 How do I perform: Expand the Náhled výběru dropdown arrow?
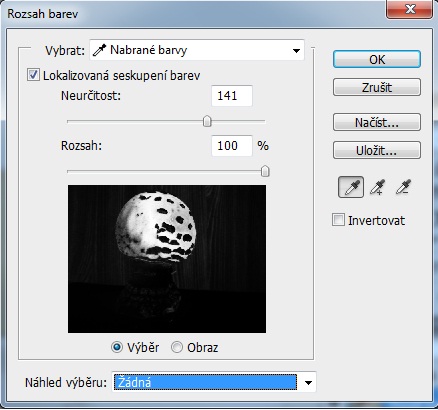click(x=308, y=382)
